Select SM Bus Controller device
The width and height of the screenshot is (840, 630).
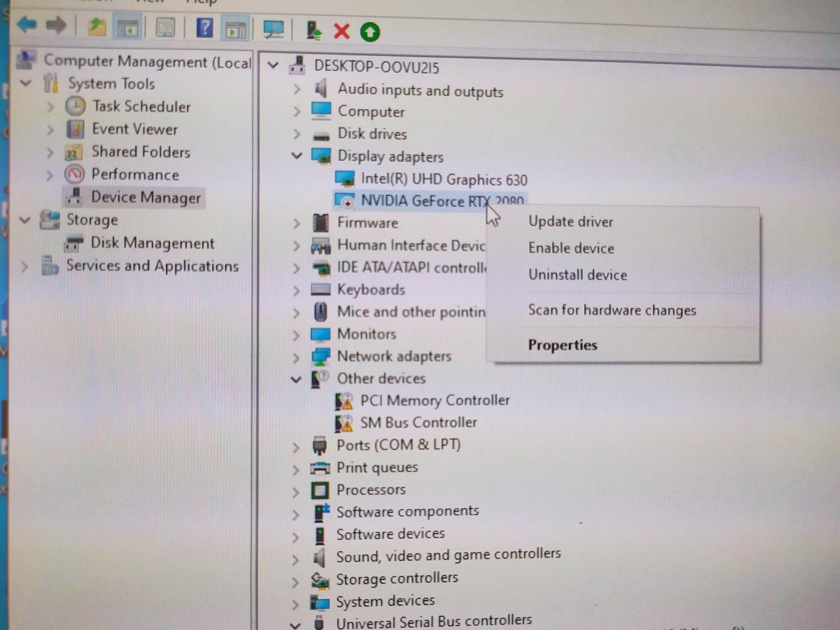coord(418,423)
